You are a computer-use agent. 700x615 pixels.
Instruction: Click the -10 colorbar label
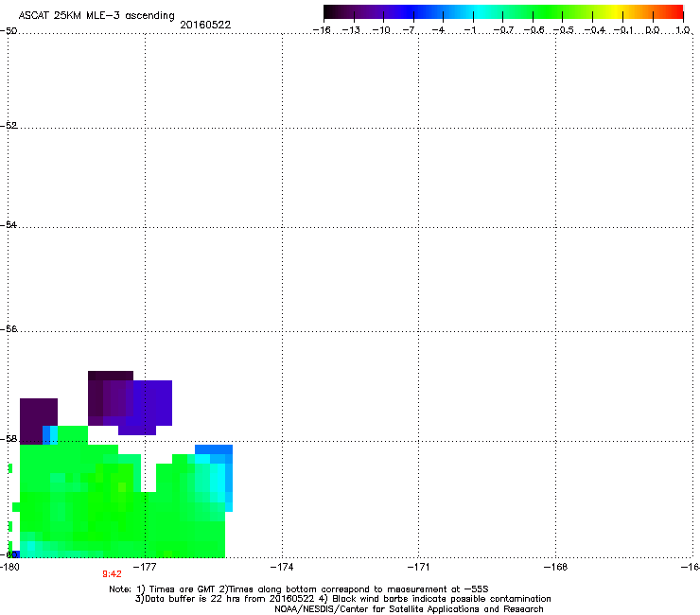point(381,30)
